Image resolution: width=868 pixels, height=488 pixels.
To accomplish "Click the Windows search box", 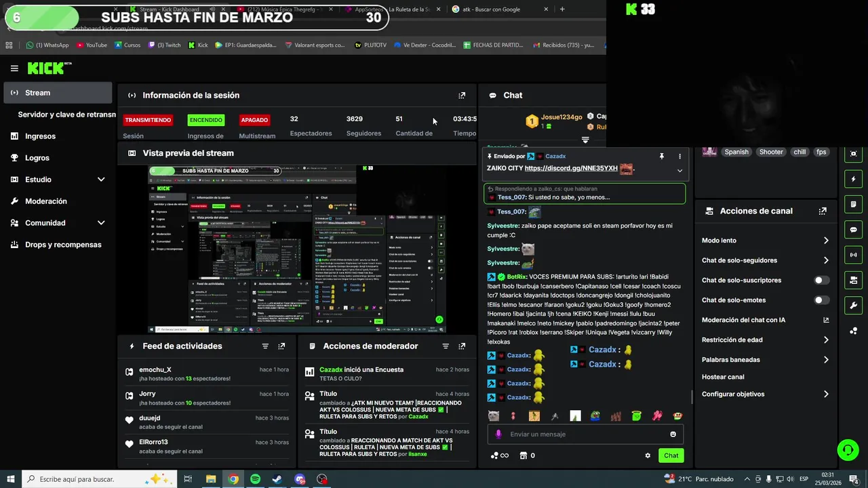I will pyautogui.click(x=99, y=479).
